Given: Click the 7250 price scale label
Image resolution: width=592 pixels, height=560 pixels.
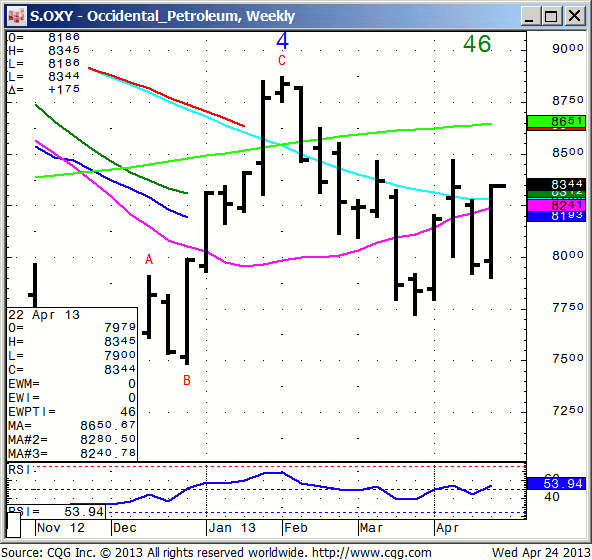Looking at the screenshot, I should (568, 410).
